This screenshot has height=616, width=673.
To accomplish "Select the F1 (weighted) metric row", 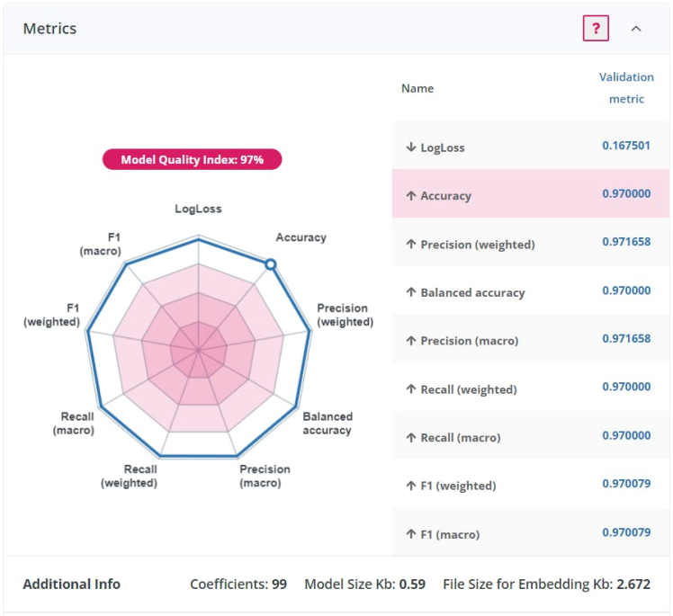I will coord(530,486).
